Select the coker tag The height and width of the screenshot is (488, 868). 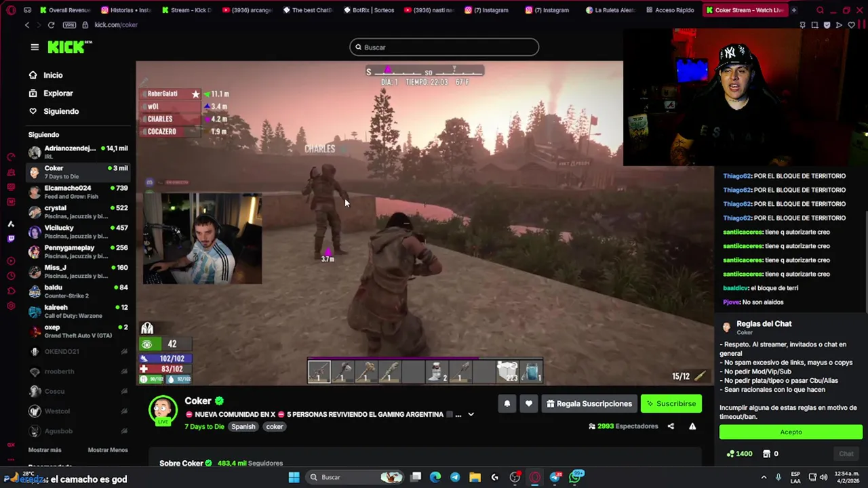coord(275,427)
